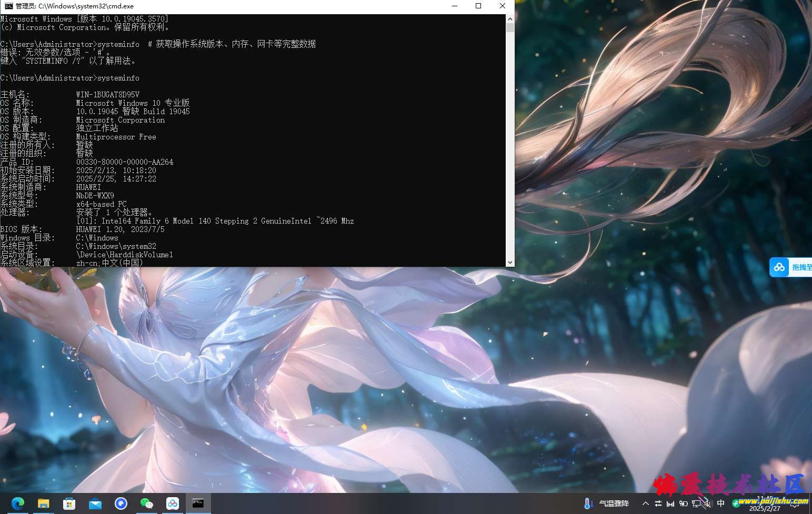This screenshot has height=514, width=812.
Task: Open the colorful rings app pinned to taskbar
Action: [x=173, y=503]
